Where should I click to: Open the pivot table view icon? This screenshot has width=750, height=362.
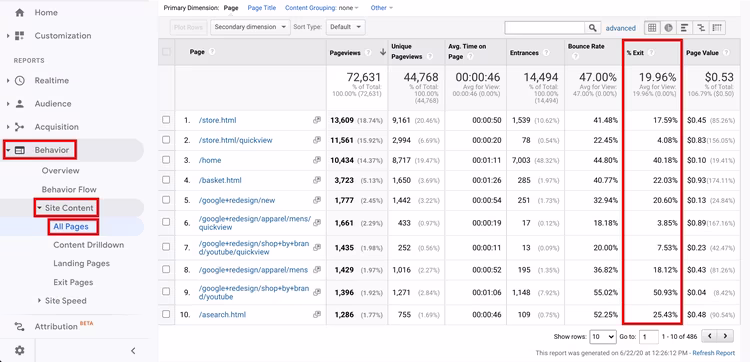717,28
